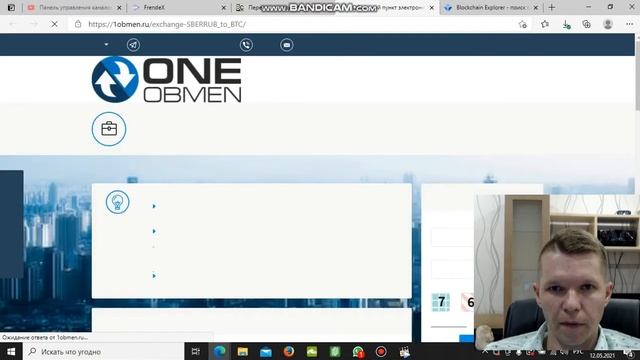Open the Mail app from taskbar
Viewport: 640px width, 360px height.
tap(266, 351)
